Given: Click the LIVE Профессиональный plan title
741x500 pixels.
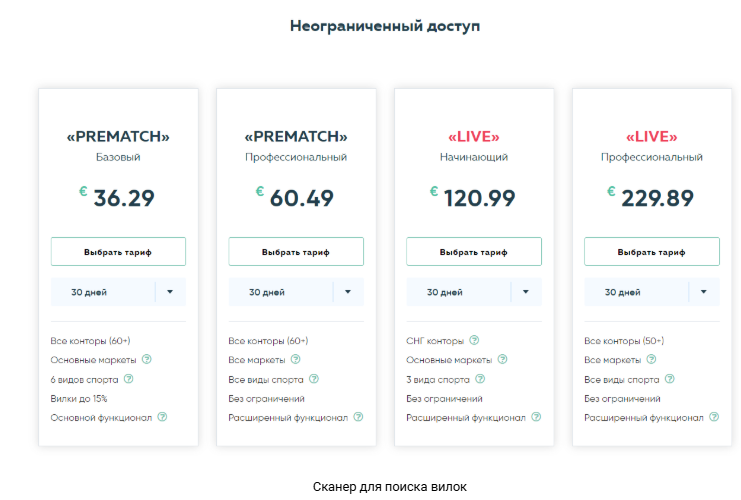Looking at the screenshot, I should coord(652,137).
